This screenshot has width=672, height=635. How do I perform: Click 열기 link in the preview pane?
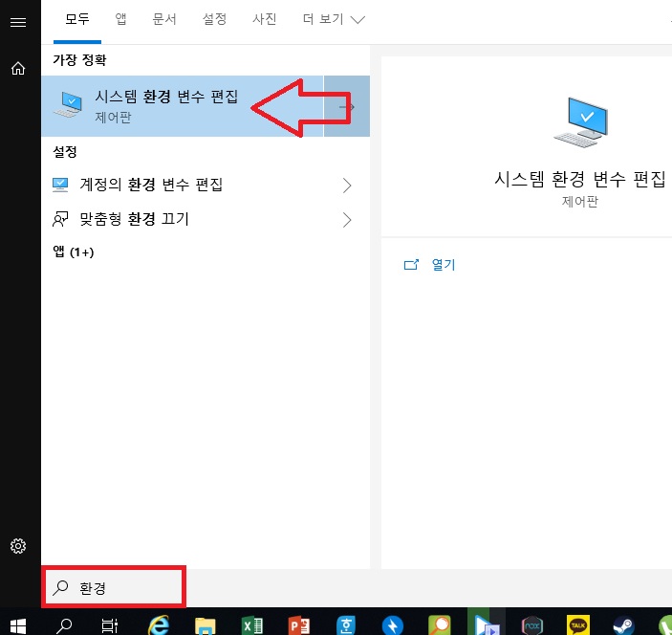444,265
